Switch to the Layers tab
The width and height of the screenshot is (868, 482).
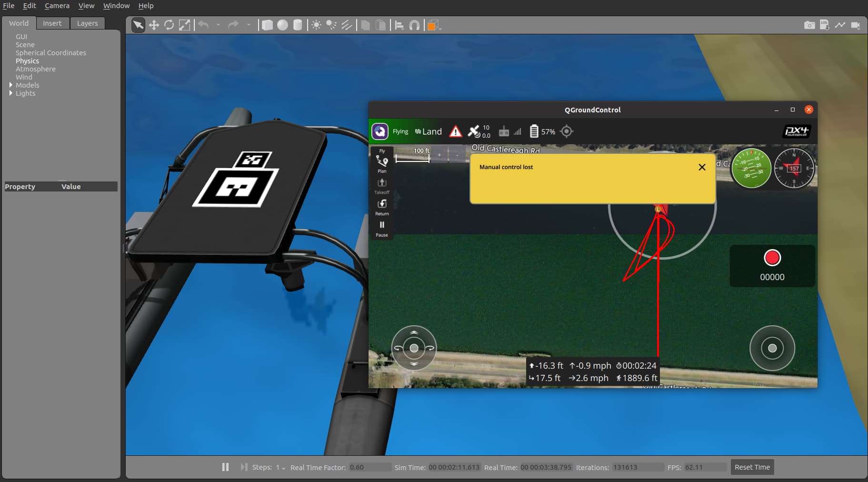click(x=88, y=23)
